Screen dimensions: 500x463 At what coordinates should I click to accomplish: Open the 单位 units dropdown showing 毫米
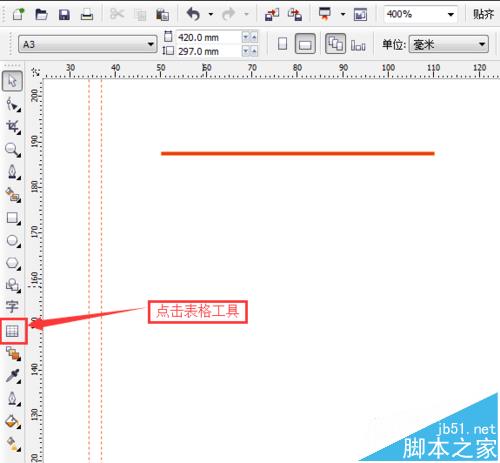[449, 44]
